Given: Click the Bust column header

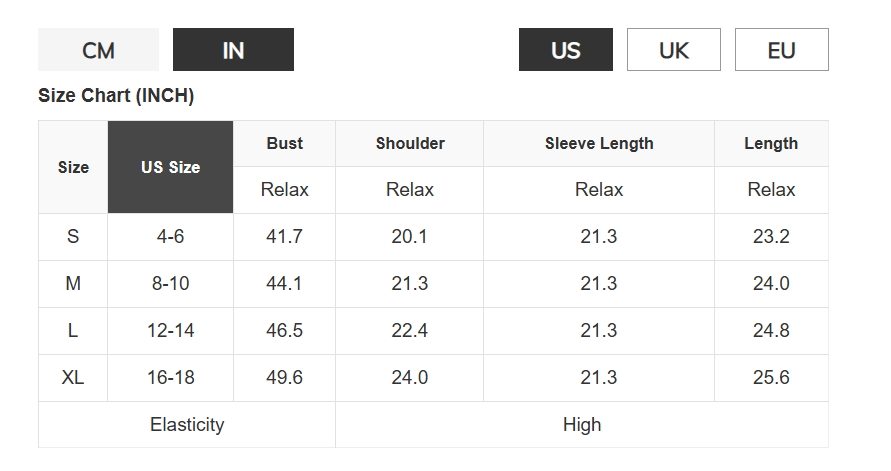Looking at the screenshot, I should pyautogui.click(x=284, y=143).
